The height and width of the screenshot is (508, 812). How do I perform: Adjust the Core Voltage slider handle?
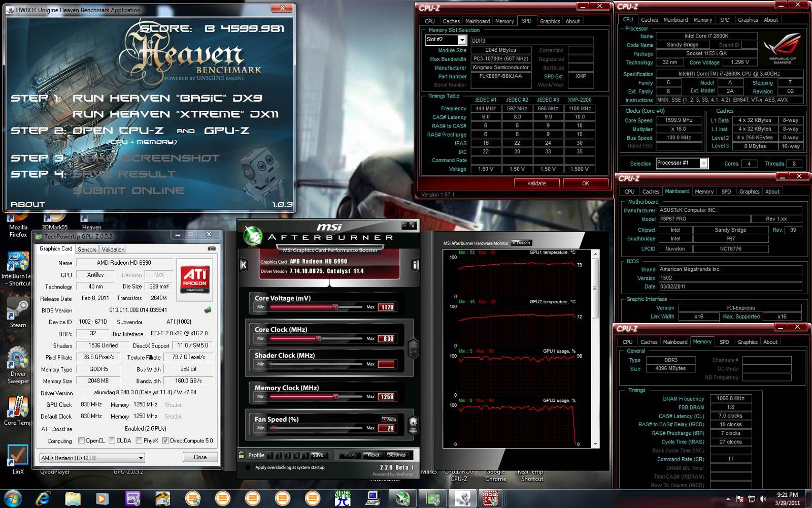coord(335,307)
